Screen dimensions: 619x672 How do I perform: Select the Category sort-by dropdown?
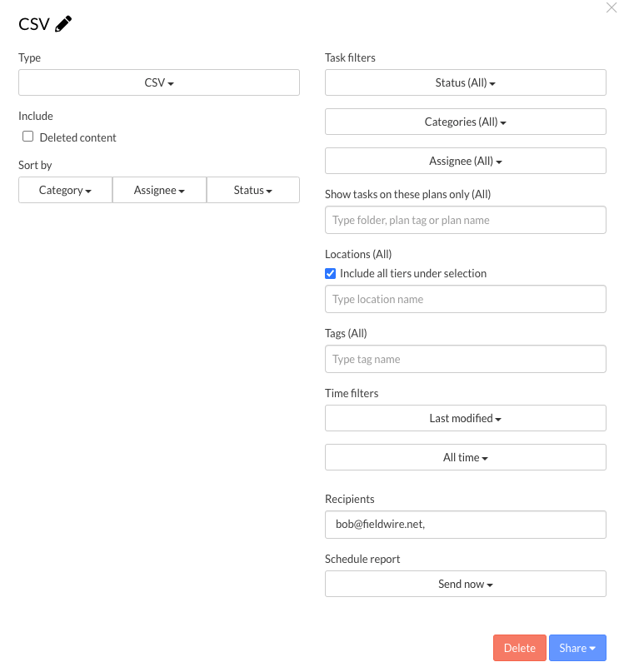[x=65, y=190]
